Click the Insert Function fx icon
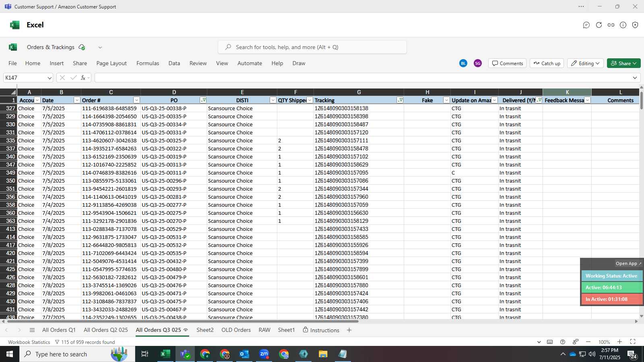The width and height of the screenshot is (644, 362). coord(83,78)
